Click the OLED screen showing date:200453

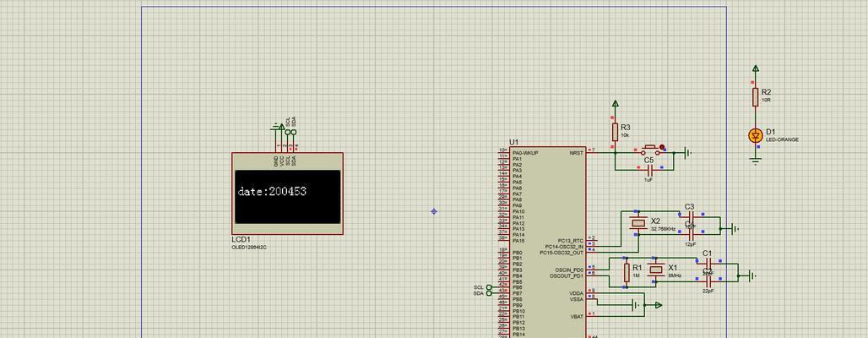(287, 197)
